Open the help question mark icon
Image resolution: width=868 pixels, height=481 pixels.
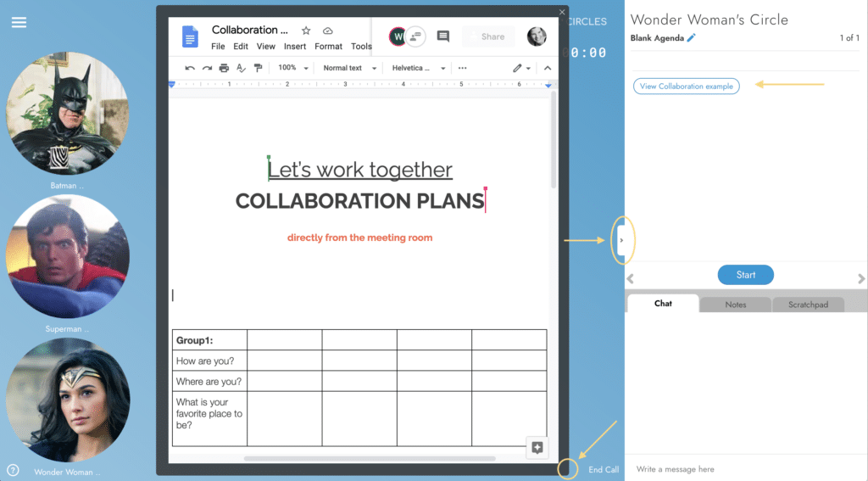click(13, 471)
